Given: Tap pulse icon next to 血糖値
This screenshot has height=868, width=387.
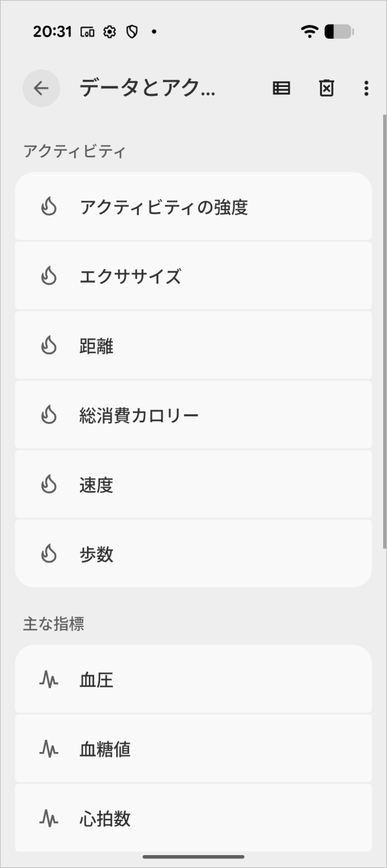Looking at the screenshot, I should pyautogui.click(x=49, y=749).
